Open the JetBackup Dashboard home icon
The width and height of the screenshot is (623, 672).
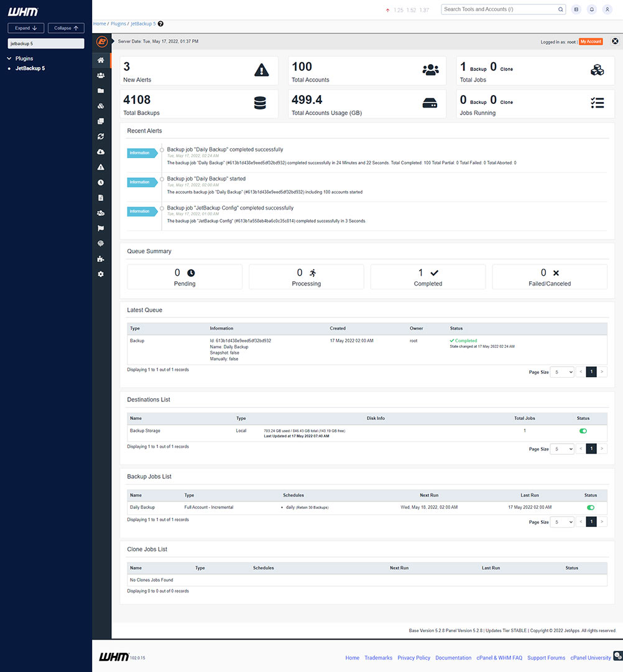point(101,60)
